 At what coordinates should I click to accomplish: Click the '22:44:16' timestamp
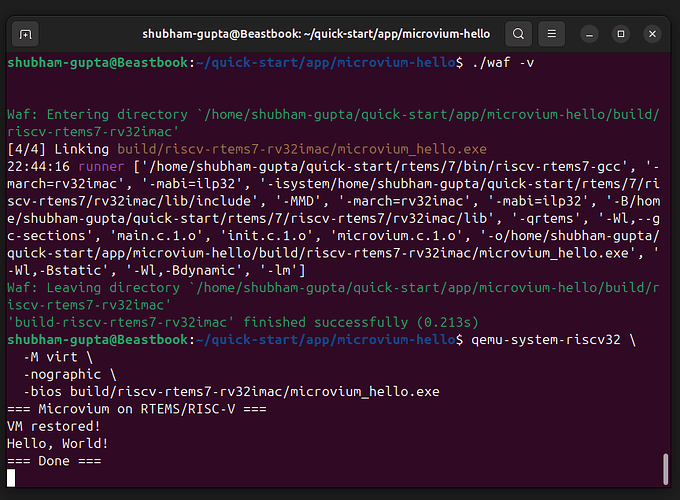38,167
